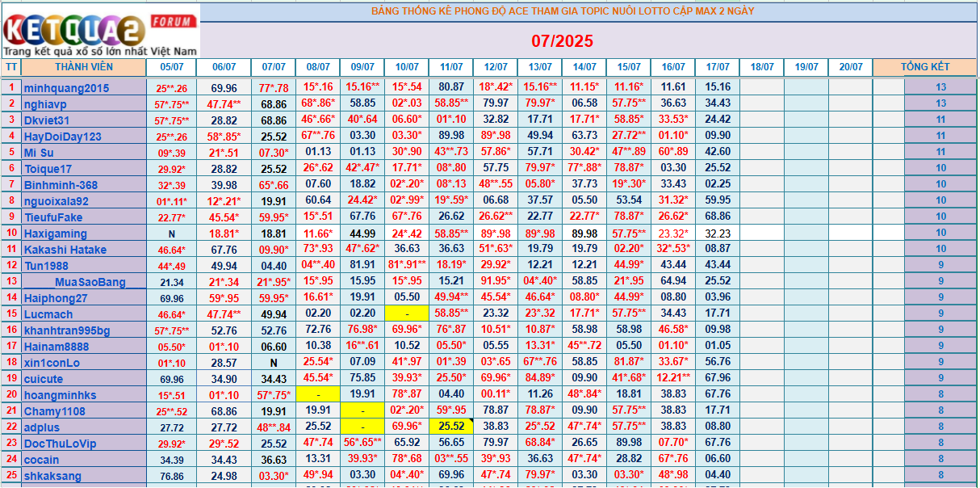This screenshot has height=488, width=980.
Task: Click row number 25 in TT column
Action: coord(11,475)
